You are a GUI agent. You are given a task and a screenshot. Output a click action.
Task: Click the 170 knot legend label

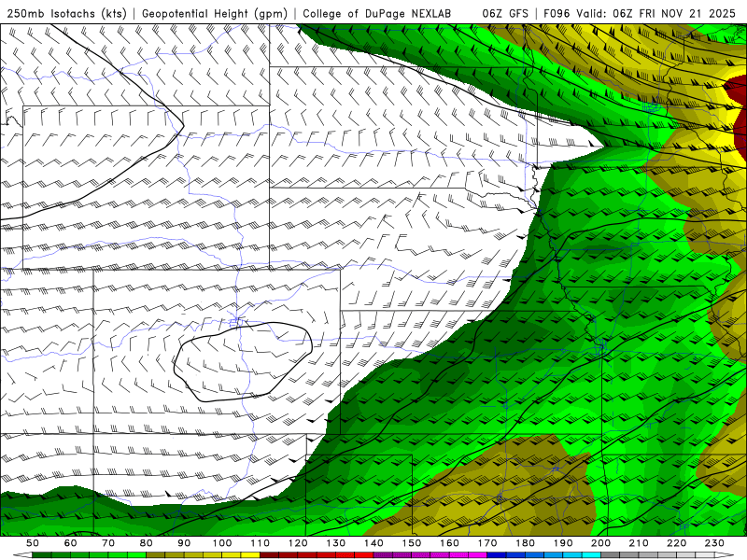(x=487, y=543)
